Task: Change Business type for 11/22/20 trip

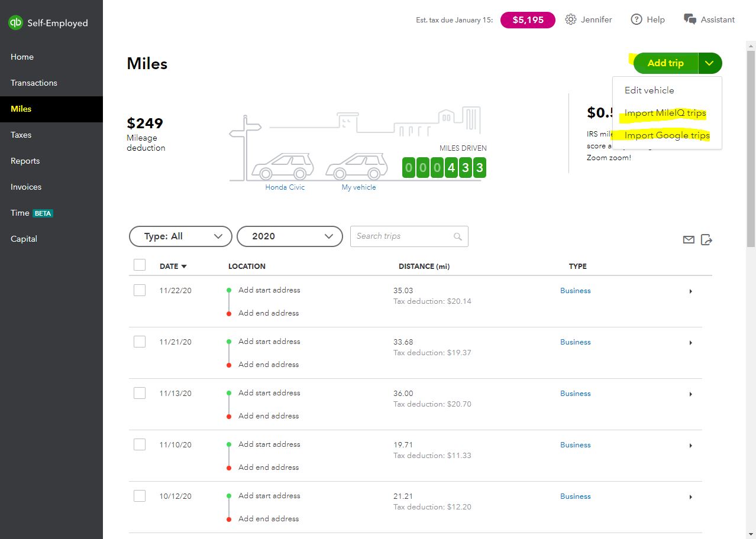Action: pos(576,291)
